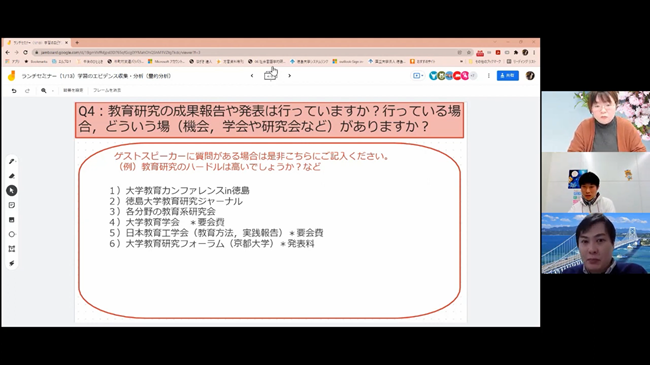The height and width of the screenshot is (365, 650).
Task: Go to the previous frame
Action: click(252, 76)
